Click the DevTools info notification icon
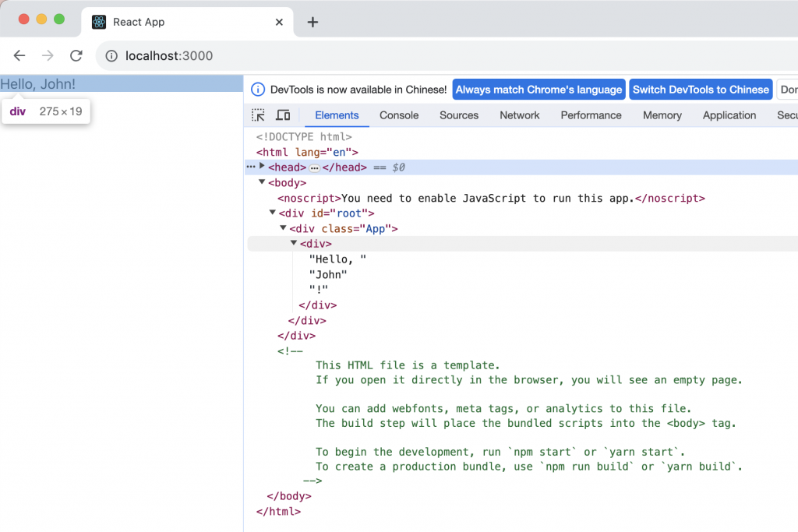This screenshot has width=798, height=532. [x=258, y=90]
